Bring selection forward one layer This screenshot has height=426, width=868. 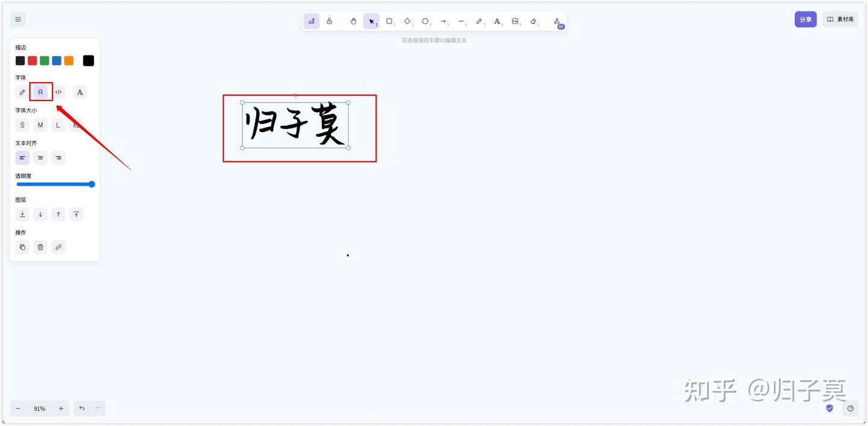58,215
